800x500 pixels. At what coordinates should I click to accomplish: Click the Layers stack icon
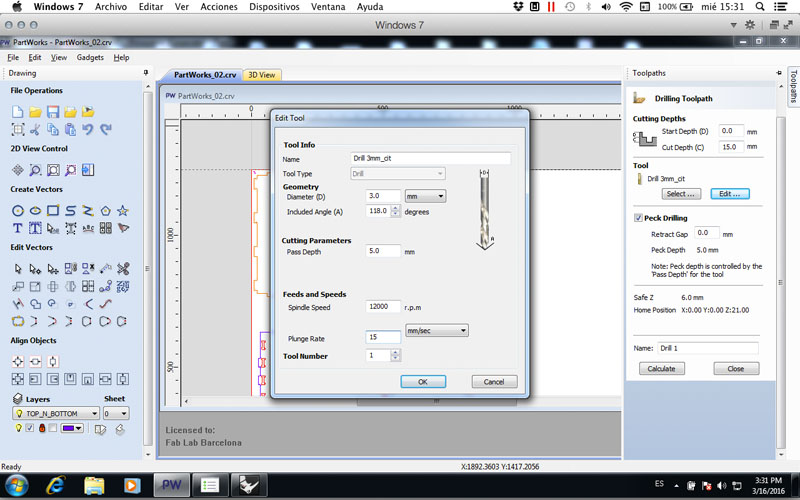click(x=18, y=398)
